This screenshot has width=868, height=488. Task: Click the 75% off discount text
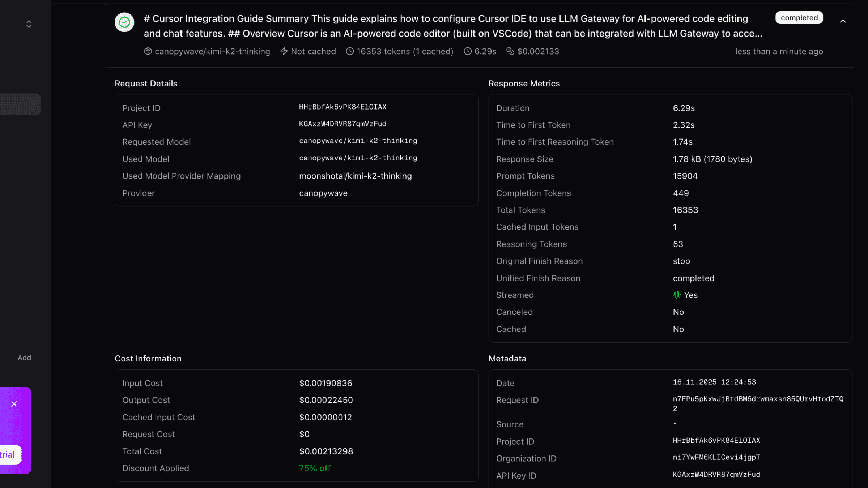315,468
